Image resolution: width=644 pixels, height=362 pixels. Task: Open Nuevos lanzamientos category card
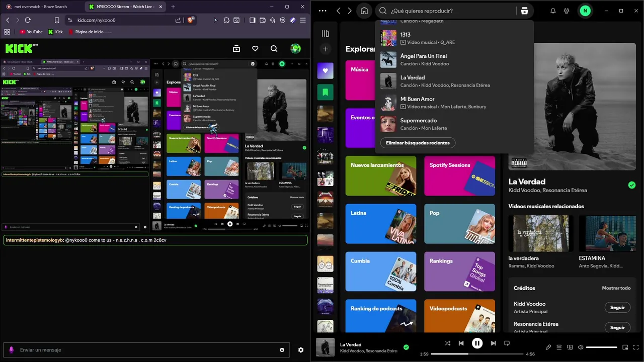click(x=381, y=175)
